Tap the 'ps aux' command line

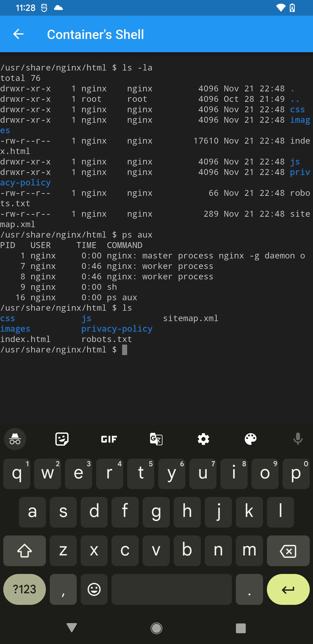tap(76, 235)
